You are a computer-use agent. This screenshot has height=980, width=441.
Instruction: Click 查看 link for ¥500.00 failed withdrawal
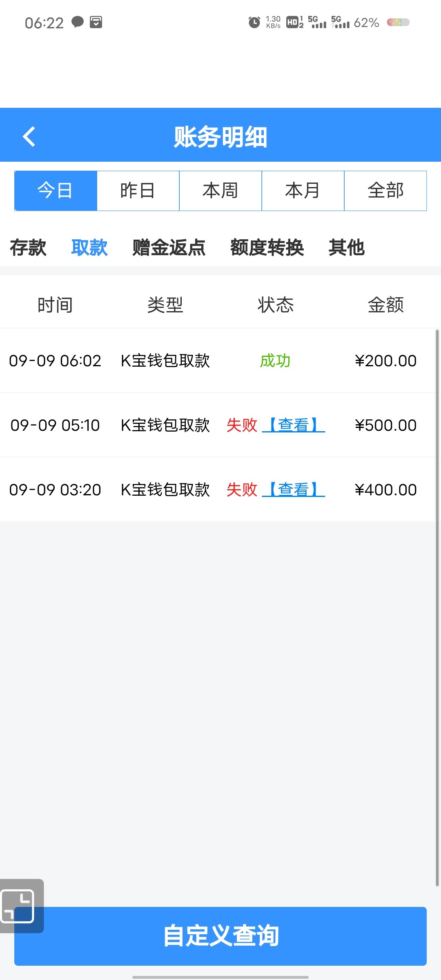click(x=293, y=425)
